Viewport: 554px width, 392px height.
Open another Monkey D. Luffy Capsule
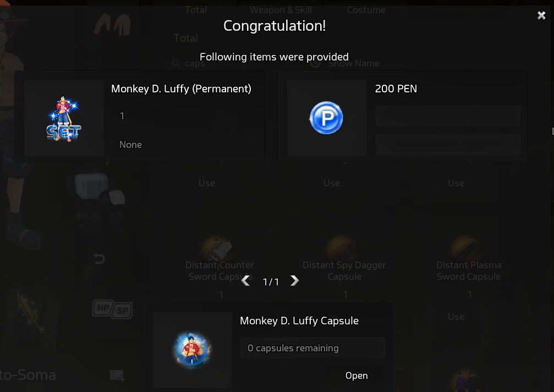356,376
